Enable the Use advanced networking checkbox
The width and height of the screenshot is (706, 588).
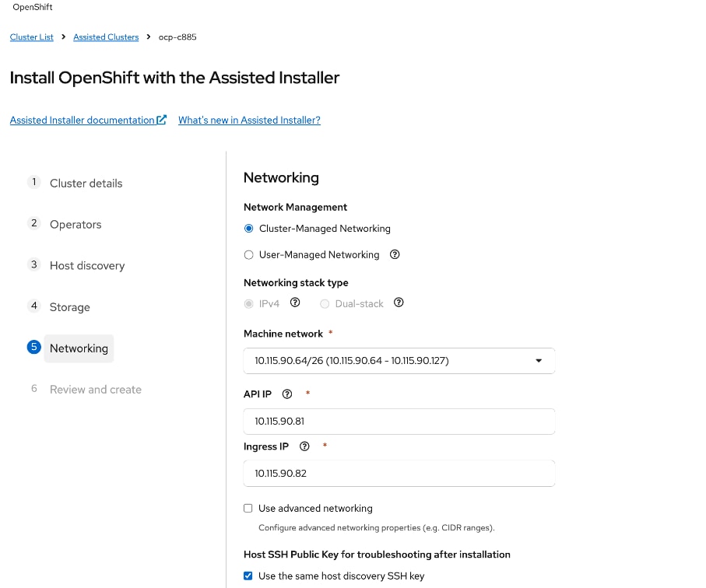[x=248, y=508]
